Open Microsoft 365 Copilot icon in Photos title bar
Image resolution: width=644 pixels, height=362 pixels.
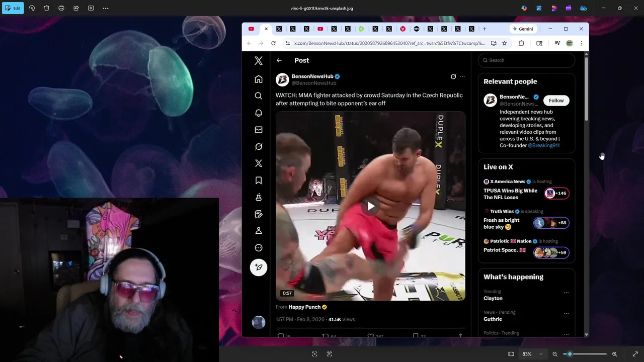pos(524,8)
